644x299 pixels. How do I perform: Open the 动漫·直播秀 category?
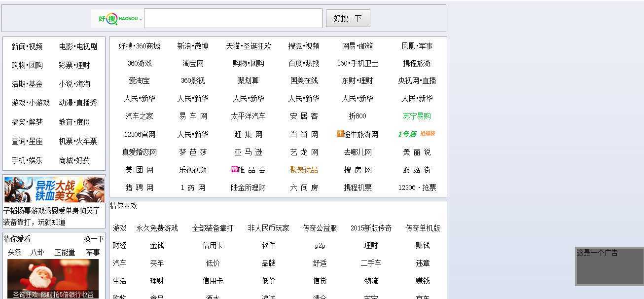click(x=78, y=103)
